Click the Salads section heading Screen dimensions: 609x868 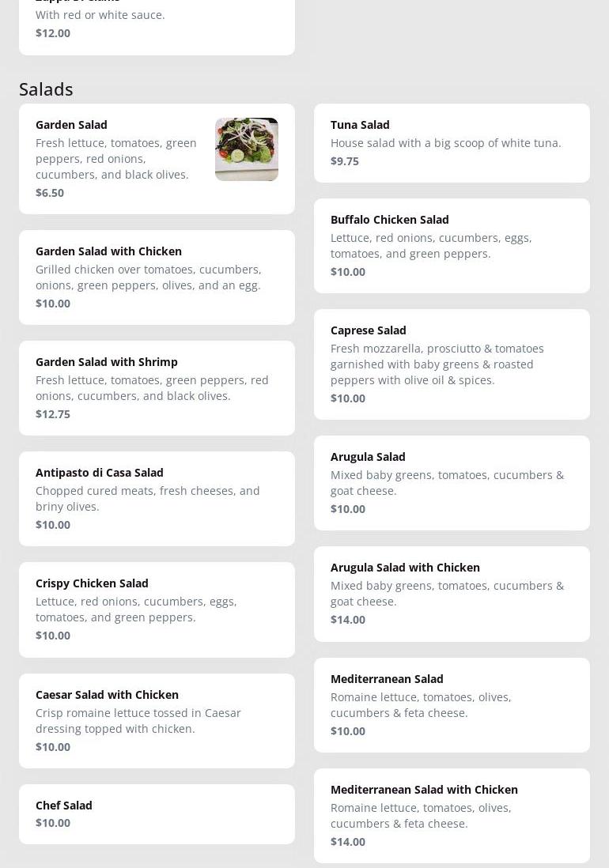(x=46, y=89)
